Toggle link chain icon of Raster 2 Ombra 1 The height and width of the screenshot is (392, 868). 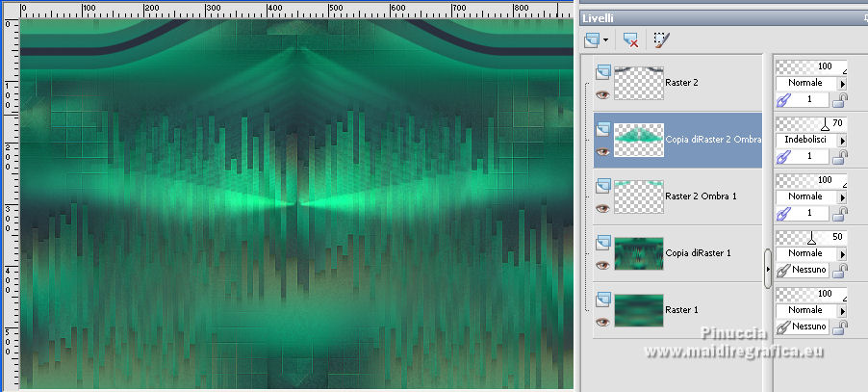(x=782, y=214)
